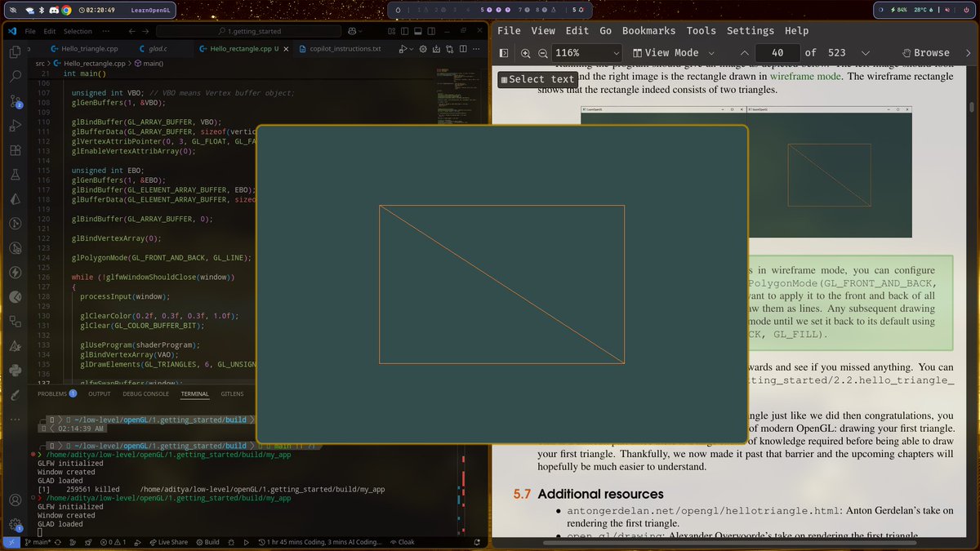The width and height of the screenshot is (980, 551).
Task: Open the Tools menu in PDF viewer
Action: (702, 30)
